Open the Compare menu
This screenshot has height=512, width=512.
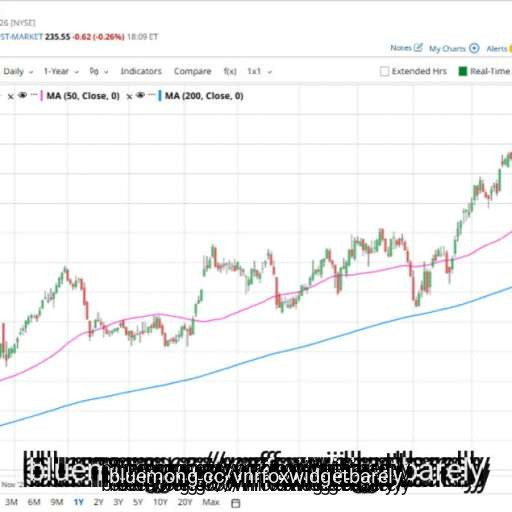[x=193, y=71]
